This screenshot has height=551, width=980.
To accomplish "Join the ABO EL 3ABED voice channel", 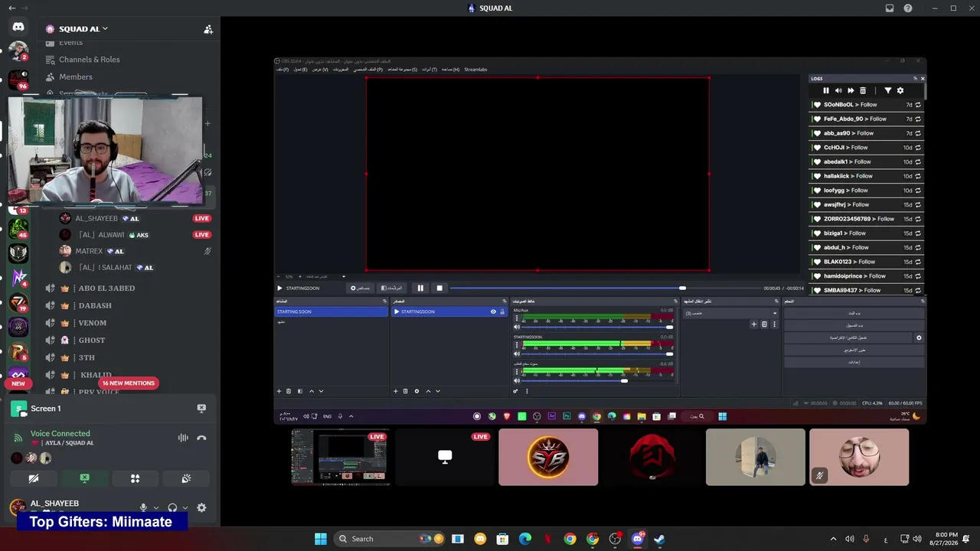I will [x=106, y=289].
